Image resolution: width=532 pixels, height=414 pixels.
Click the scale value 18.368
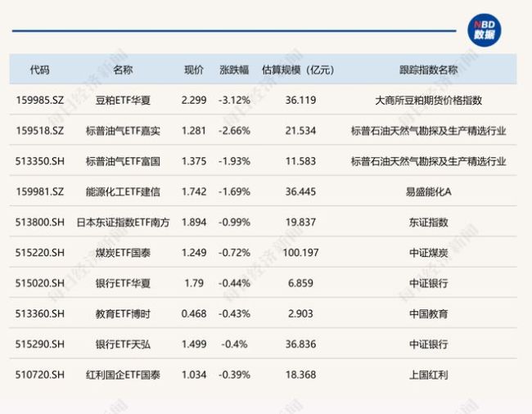(300, 375)
